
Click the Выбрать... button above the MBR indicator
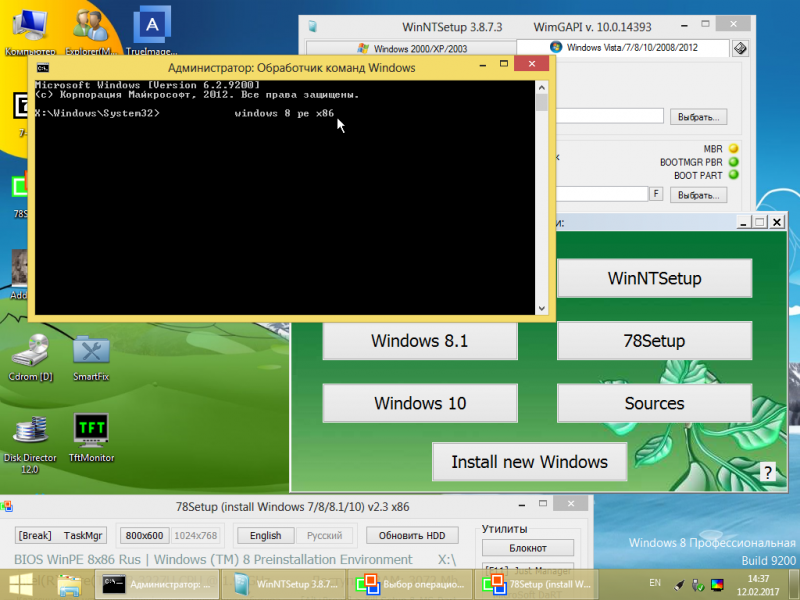[698, 117]
